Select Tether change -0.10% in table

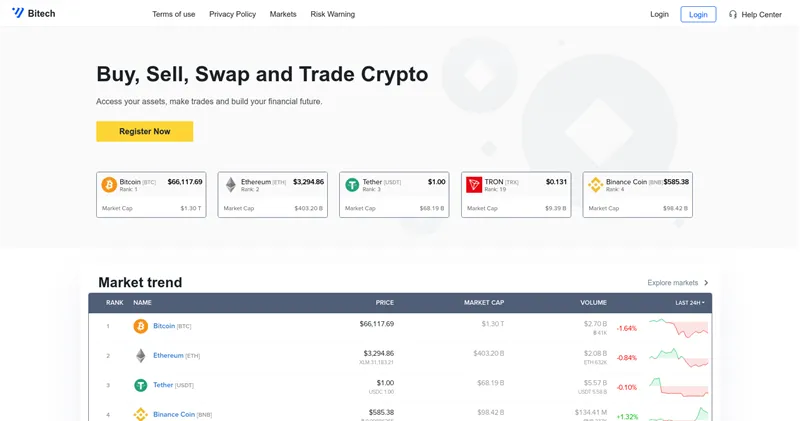tap(627, 387)
